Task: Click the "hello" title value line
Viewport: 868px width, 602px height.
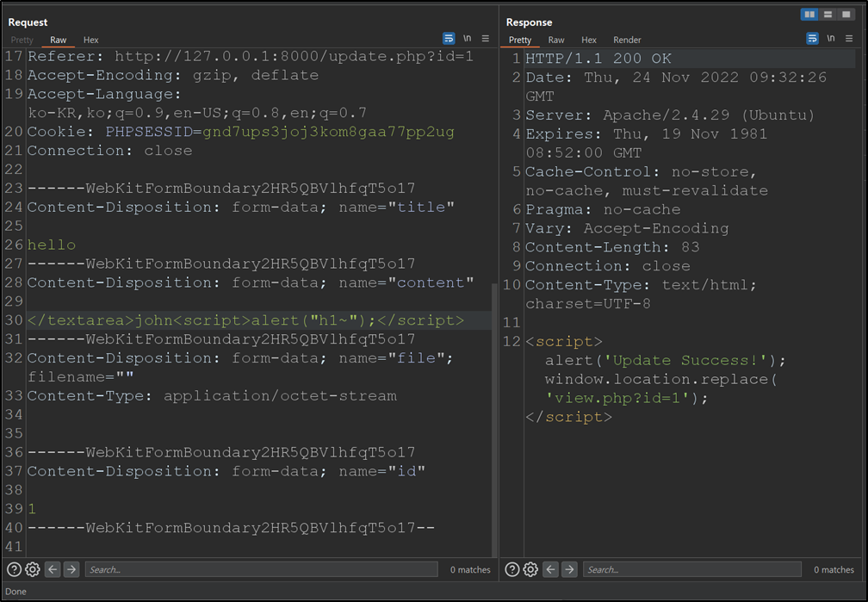Action: click(x=52, y=245)
